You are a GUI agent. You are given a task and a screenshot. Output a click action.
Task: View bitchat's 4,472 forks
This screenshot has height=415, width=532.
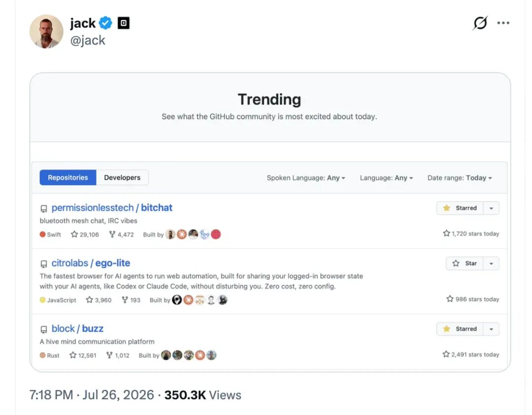[x=121, y=234]
